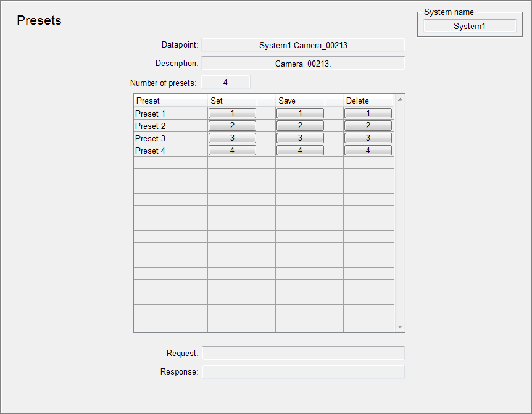The height and width of the screenshot is (414, 532).
Task: Click the System name field showing System1
Action: click(x=470, y=26)
